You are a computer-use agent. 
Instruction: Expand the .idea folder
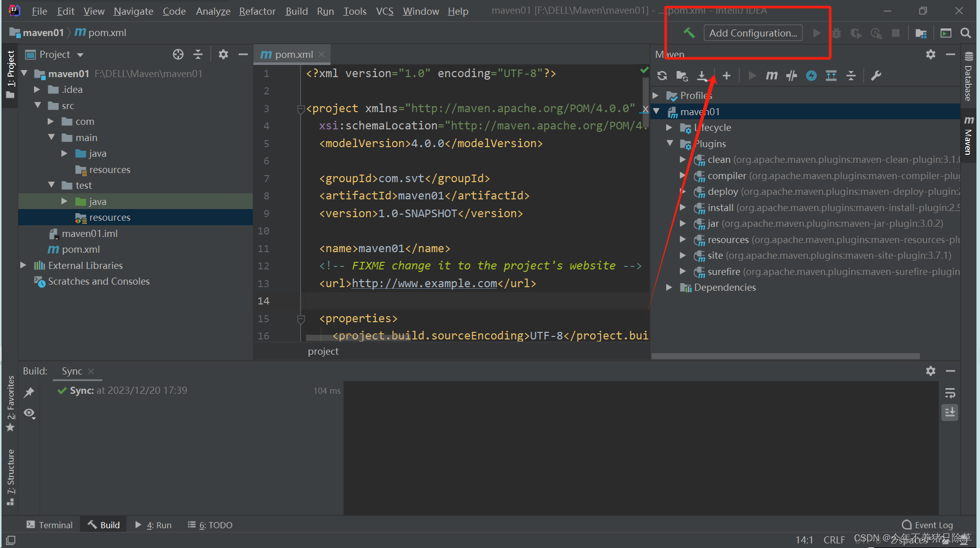tap(37, 89)
